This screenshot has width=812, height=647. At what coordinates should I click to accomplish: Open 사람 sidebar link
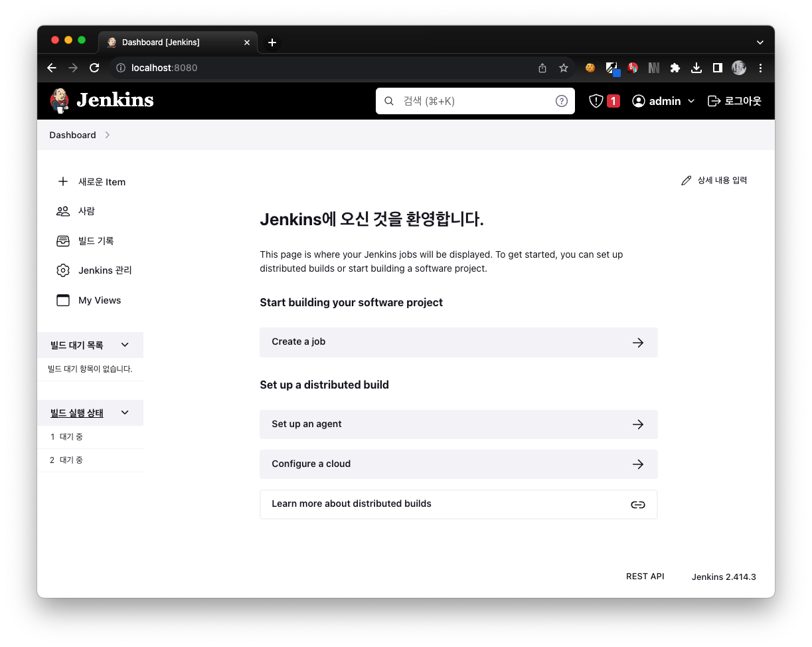click(x=86, y=211)
